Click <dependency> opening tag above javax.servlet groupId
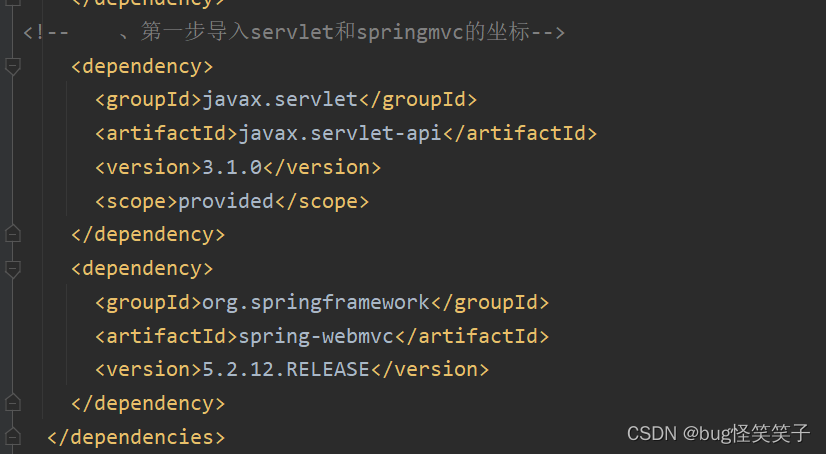The width and height of the screenshot is (826, 454). pos(142,67)
